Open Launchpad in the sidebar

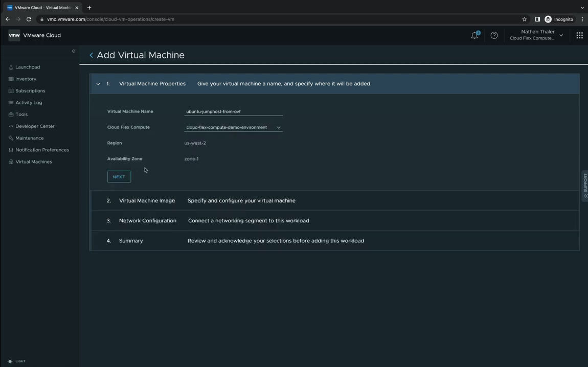click(x=28, y=67)
